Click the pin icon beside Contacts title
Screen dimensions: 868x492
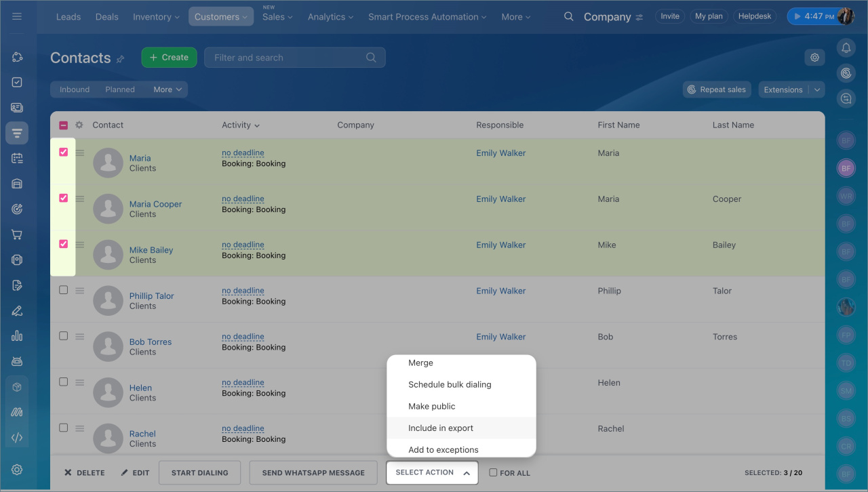(121, 59)
